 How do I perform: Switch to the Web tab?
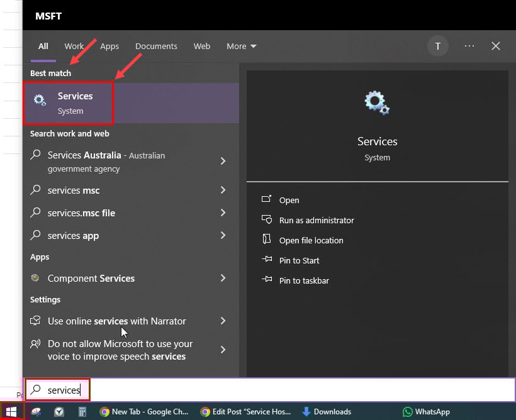[202, 46]
